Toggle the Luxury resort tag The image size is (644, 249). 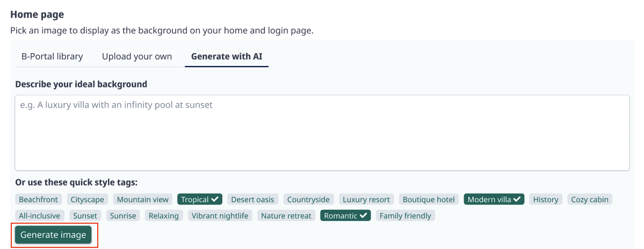[366, 200]
